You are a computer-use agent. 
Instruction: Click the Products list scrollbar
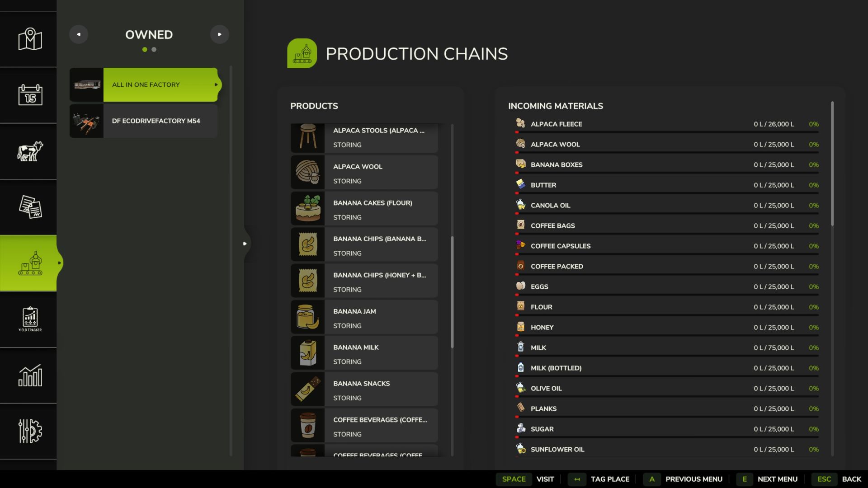pos(452,292)
